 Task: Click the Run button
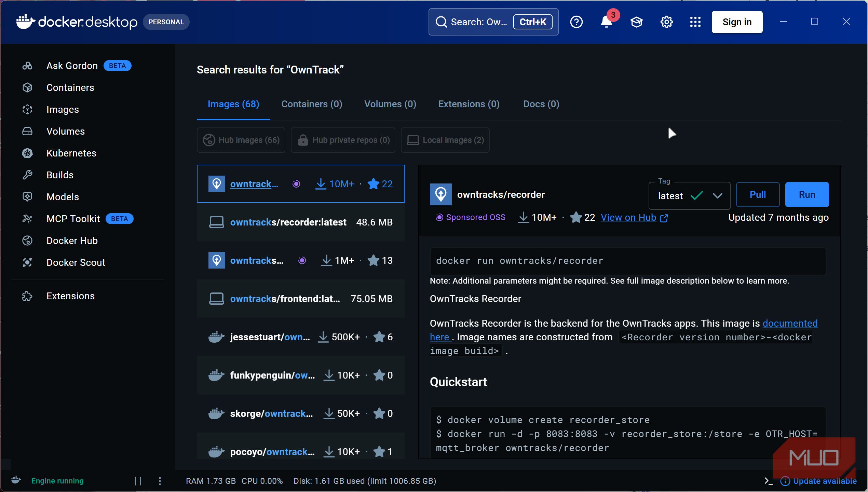(x=807, y=194)
